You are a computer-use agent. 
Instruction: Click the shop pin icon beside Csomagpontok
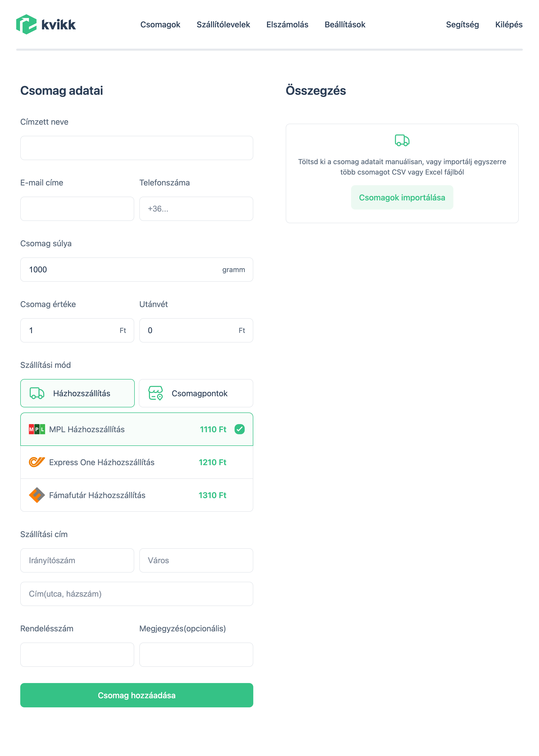coord(155,393)
